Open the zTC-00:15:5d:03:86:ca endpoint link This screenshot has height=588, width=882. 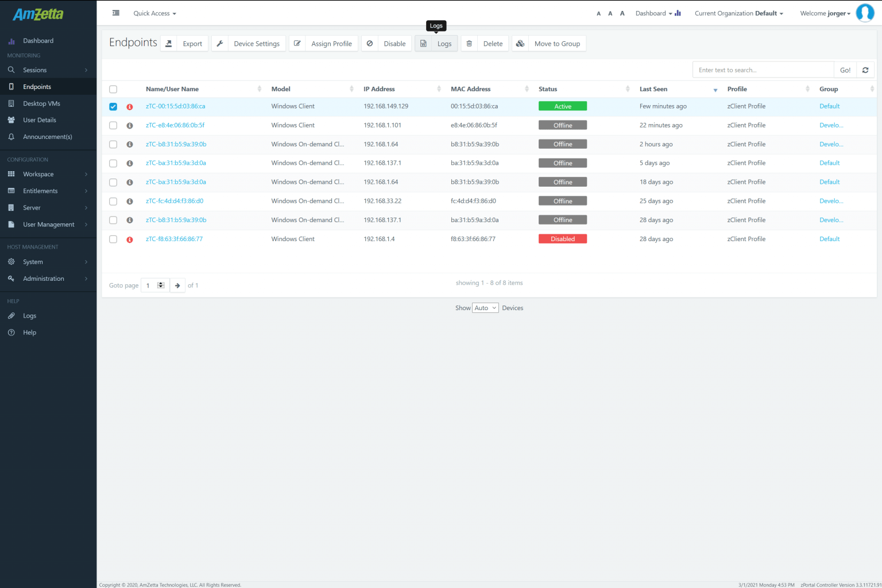pos(176,106)
